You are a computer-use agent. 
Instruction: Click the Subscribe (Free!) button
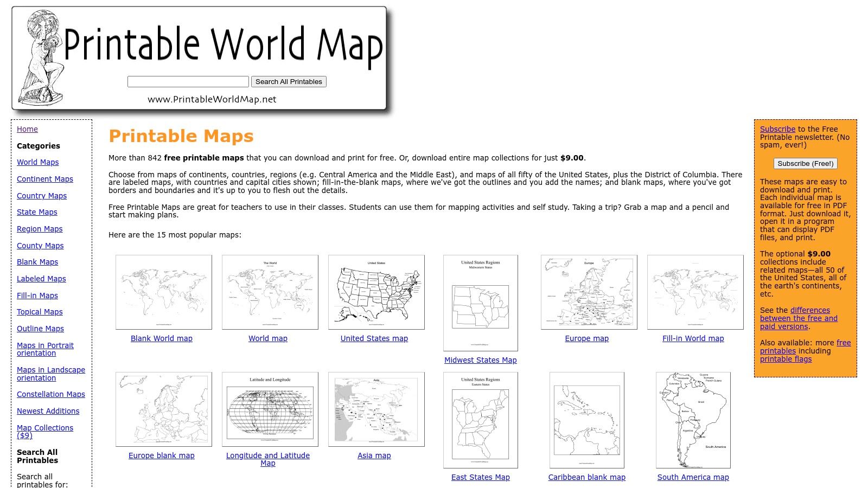806,163
